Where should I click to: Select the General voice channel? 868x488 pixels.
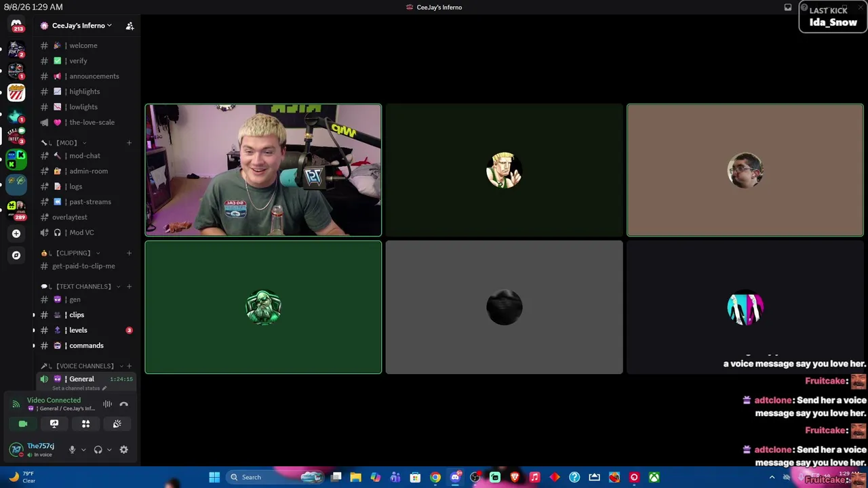point(86,379)
